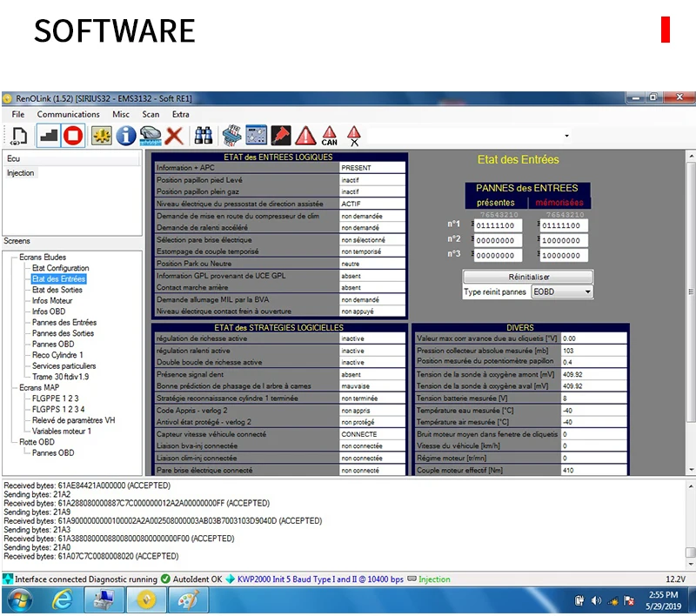Click the staircase step icon in toolbar
This screenshot has height=616, width=696.
[48, 136]
